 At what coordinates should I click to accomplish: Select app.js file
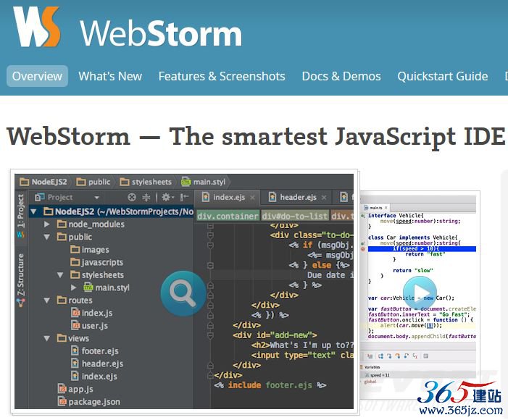[75, 389]
